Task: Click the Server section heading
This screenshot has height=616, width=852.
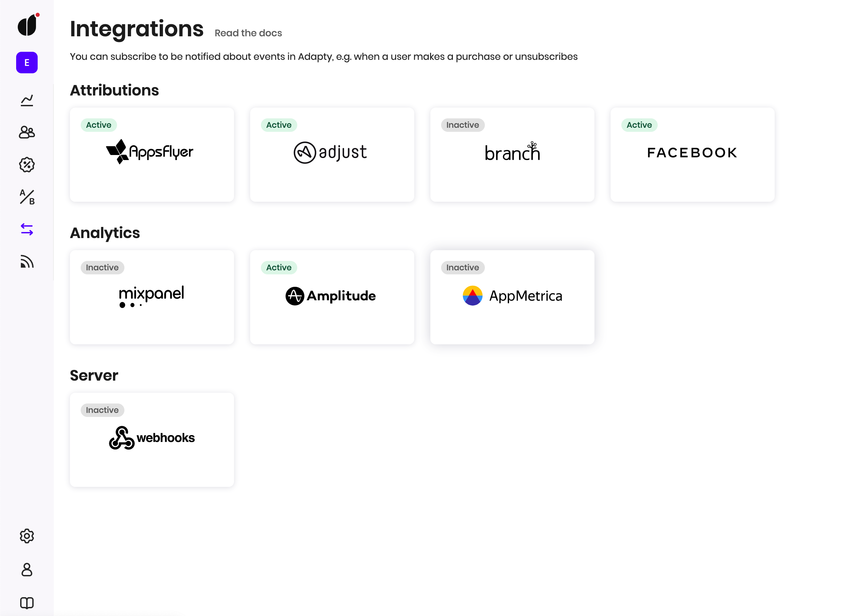Action: pyautogui.click(x=94, y=376)
